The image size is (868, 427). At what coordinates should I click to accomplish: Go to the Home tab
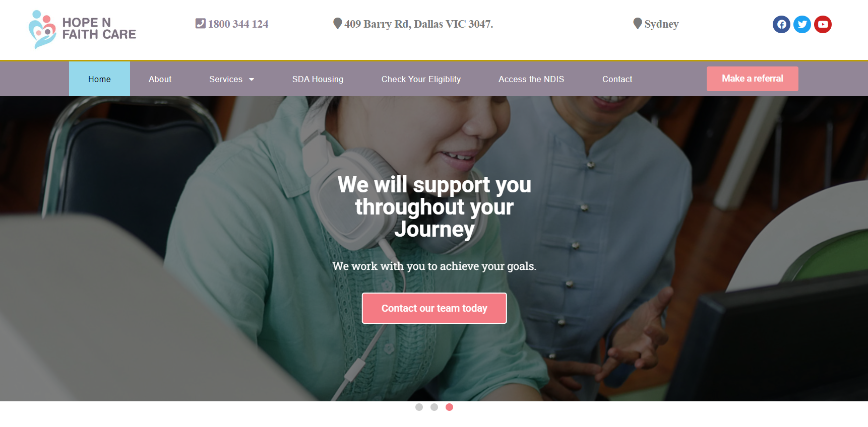point(99,79)
